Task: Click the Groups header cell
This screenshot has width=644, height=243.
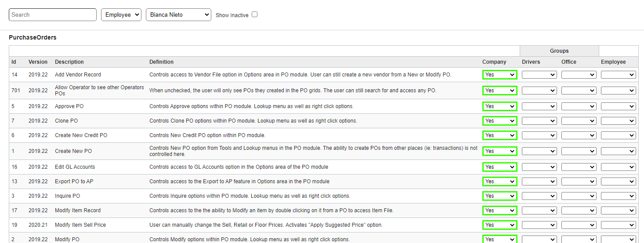Action: [559, 51]
